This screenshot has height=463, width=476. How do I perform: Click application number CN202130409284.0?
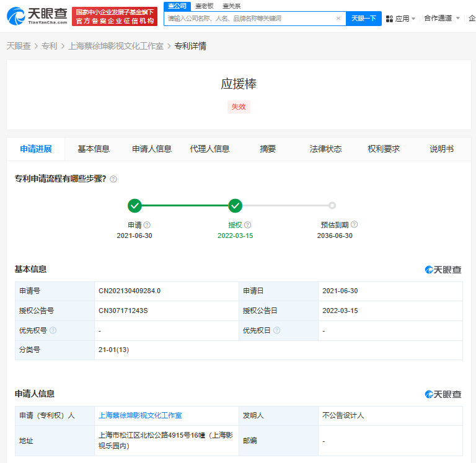pyautogui.click(x=130, y=291)
